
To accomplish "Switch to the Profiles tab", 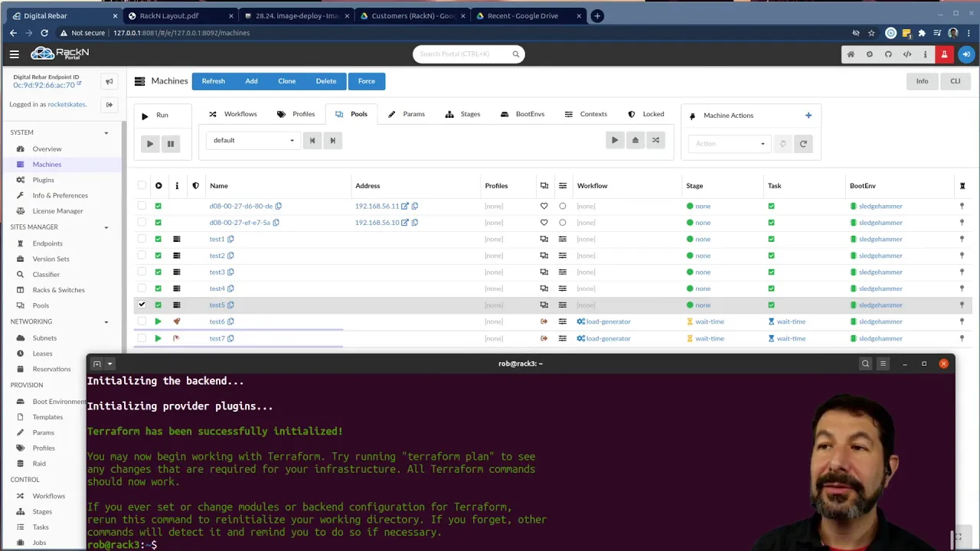I will pyautogui.click(x=296, y=114).
